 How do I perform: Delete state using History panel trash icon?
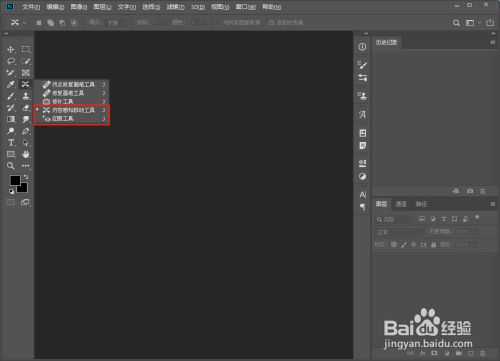coord(482,191)
